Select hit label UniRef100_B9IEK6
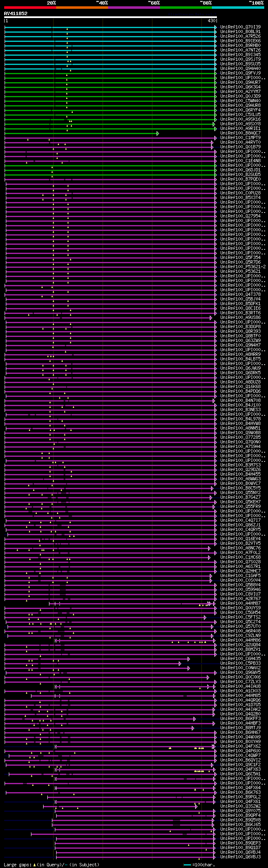The image size is (268, 868). pos(240,41)
